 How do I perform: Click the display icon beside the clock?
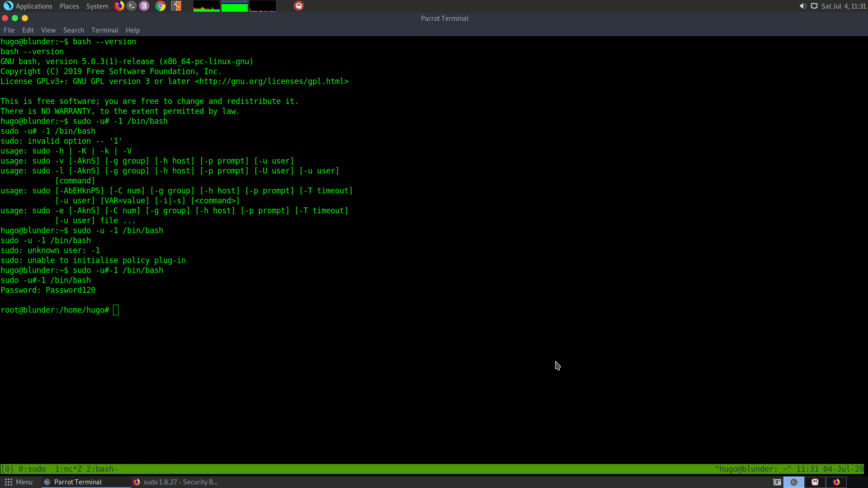pos(814,6)
